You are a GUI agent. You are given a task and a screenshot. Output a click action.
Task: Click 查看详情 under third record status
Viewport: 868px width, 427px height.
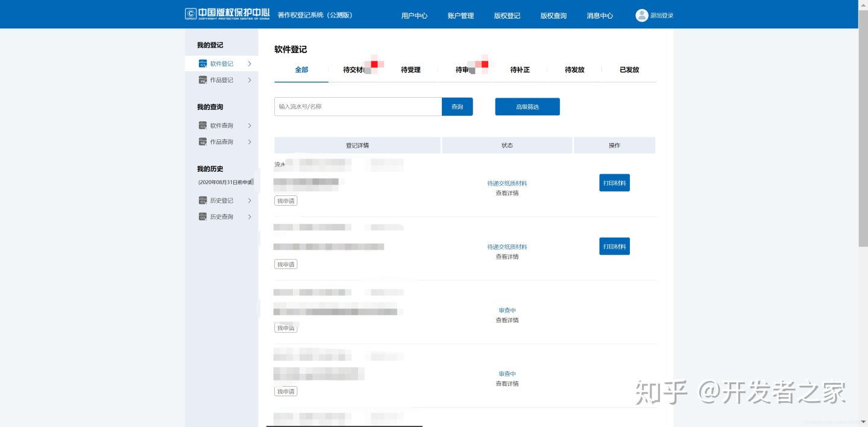click(507, 320)
